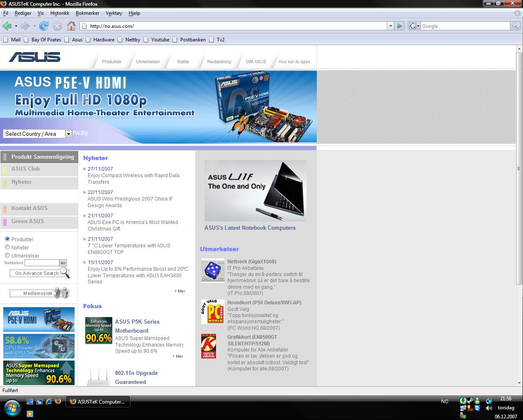This screenshot has height=420, width=523.
Task: Click Mer under the Nyheter list
Action: pyautogui.click(x=181, y=291)
